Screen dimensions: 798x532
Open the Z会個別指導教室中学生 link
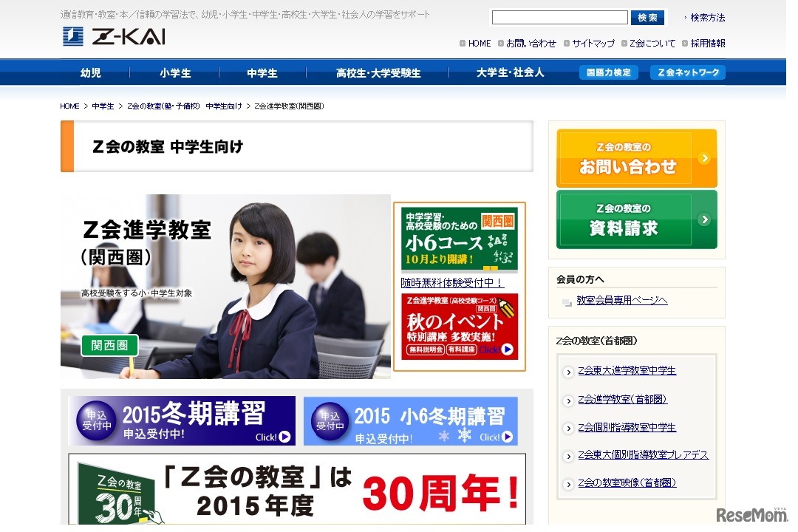click(627, 427)
